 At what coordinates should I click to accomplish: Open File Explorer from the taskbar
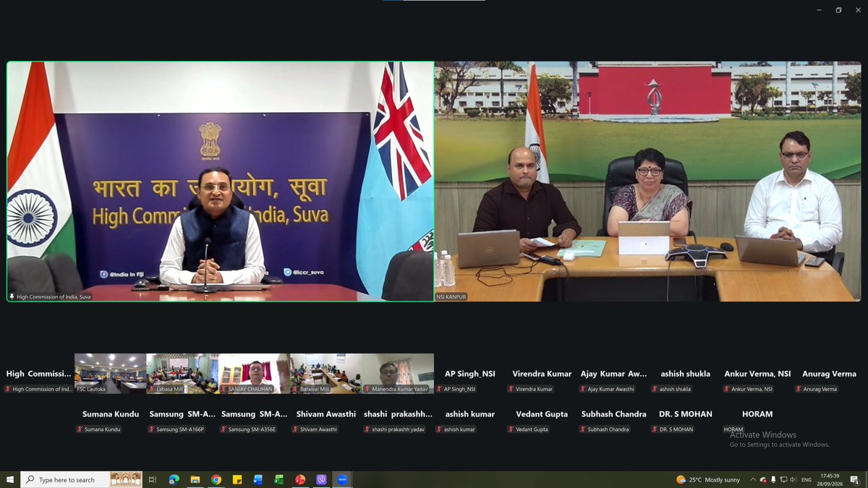coord(195,479)
